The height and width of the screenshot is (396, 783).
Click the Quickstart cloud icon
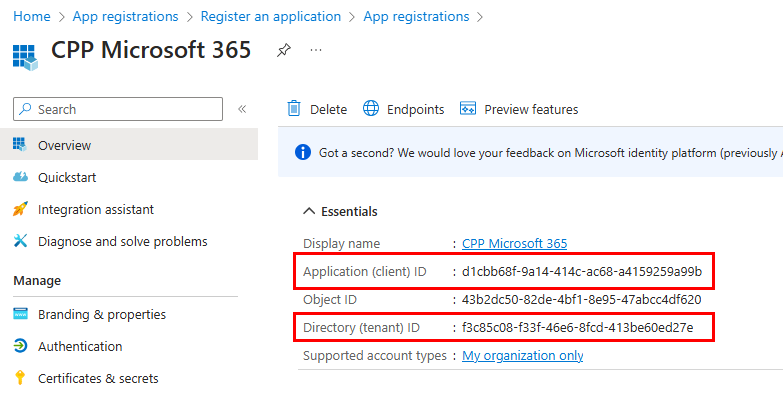coord(20,177)
